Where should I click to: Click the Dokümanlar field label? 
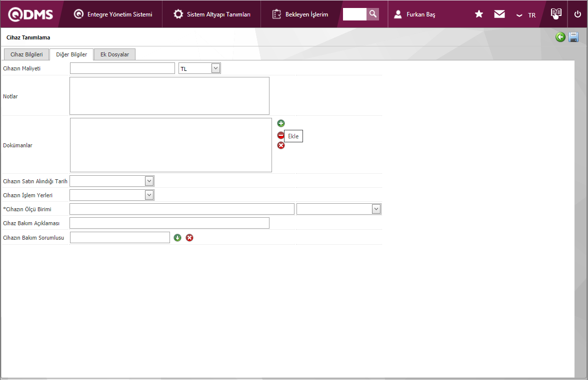coord(17,145)
